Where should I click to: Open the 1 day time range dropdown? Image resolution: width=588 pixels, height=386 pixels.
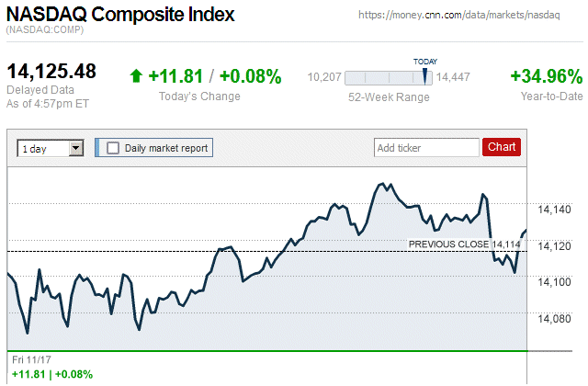coord(43,147)
